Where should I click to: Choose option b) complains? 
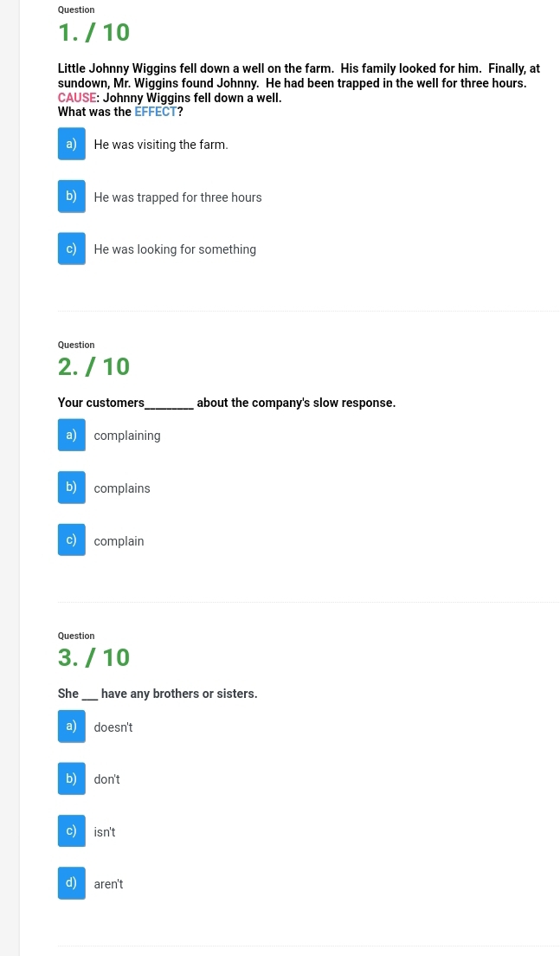click(x=71, y=488)
